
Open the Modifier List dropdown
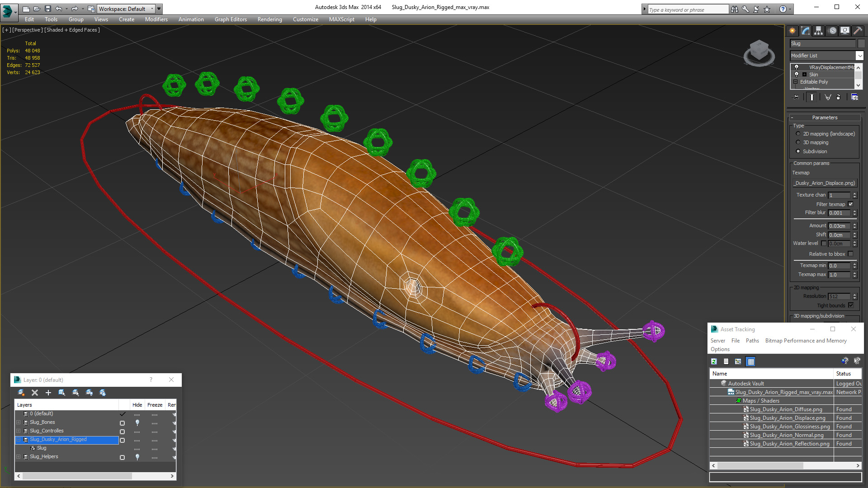click(859, 56)
